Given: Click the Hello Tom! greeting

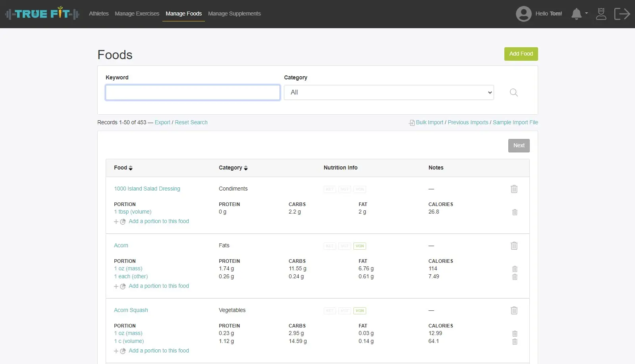Looking at the screenshot, I should point(548,14).
